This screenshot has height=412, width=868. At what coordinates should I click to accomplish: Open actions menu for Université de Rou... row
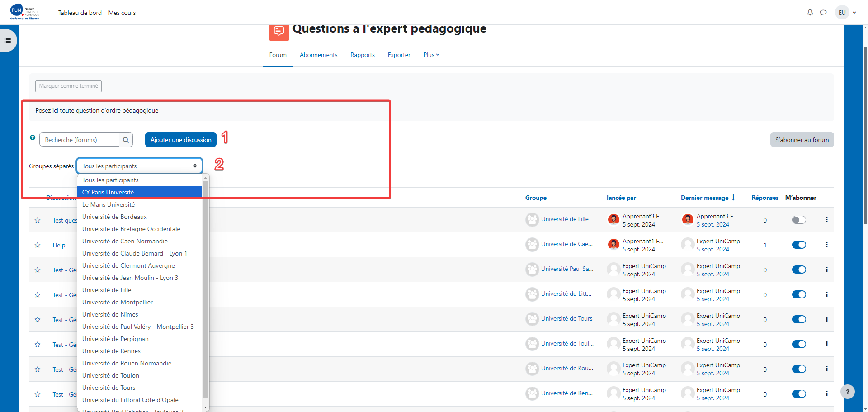(827, 369)
